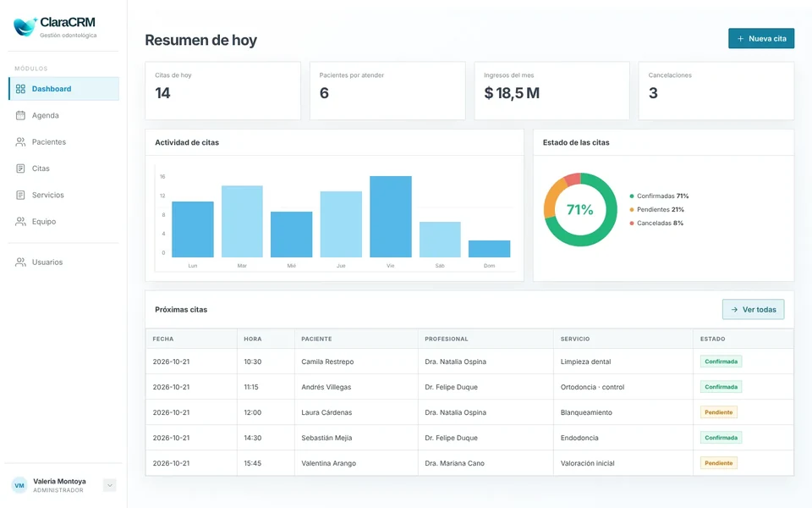Create a new appointment with Nueva cita

pos(761,38)
